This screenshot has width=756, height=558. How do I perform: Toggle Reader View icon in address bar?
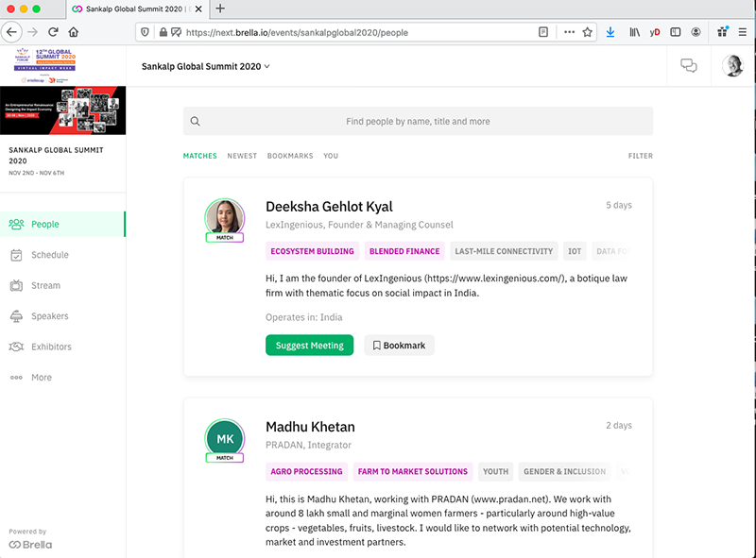point(543,32)
